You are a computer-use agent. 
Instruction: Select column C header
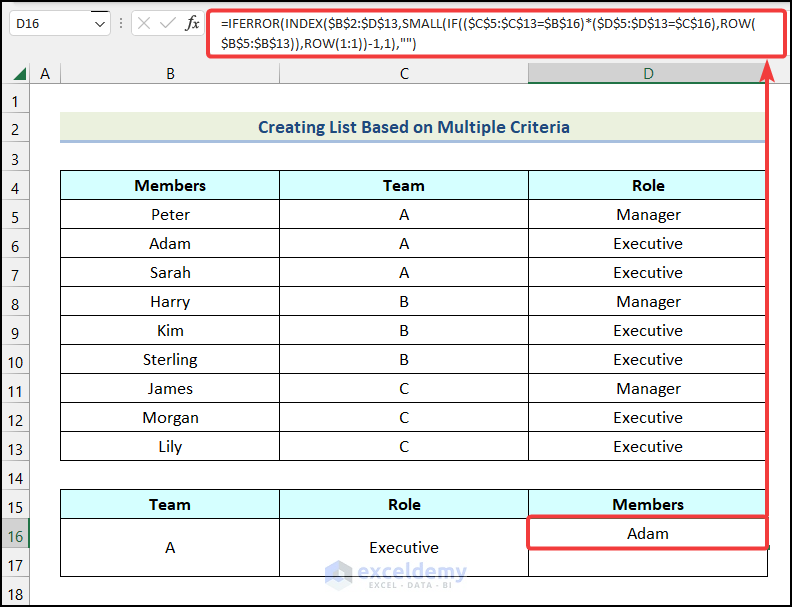(x=404, y=73)
